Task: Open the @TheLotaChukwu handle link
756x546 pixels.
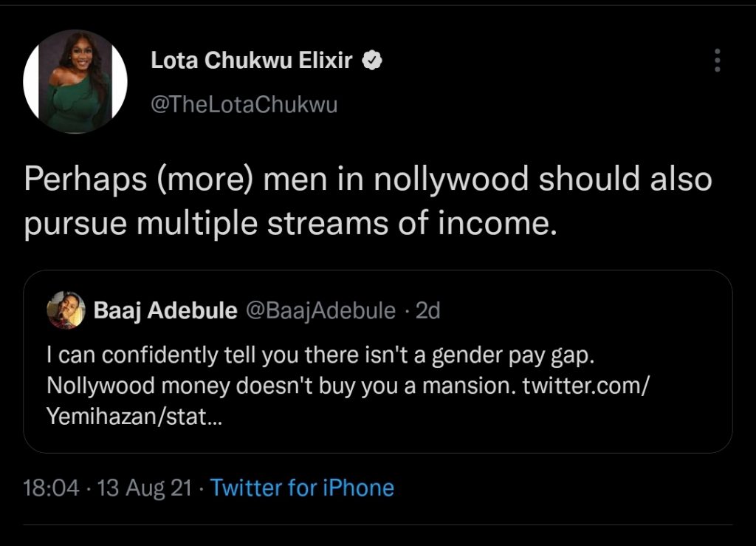Action: point(244,105)
